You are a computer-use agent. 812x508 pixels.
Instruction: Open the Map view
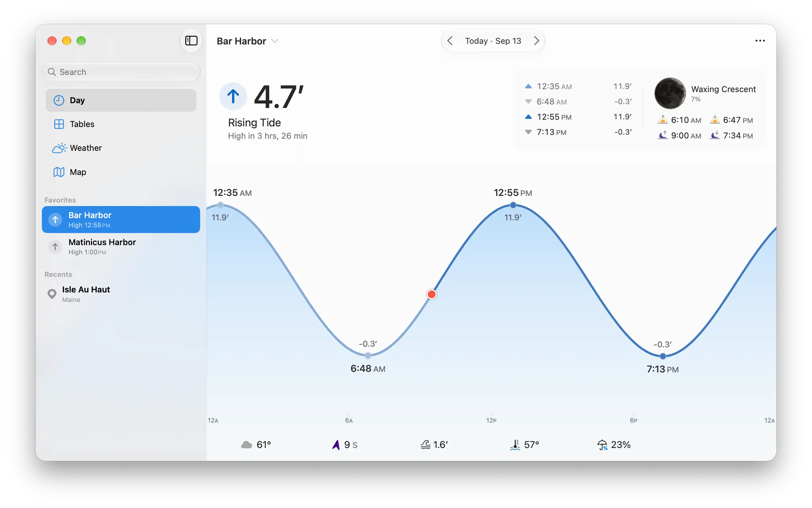[x=121, y=172]
